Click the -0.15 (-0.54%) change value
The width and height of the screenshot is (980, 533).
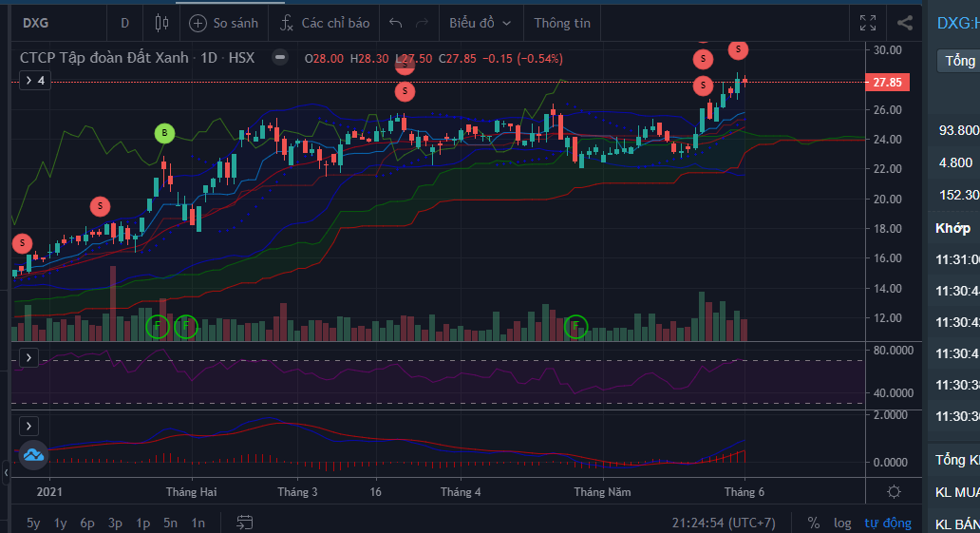[522, 58]
